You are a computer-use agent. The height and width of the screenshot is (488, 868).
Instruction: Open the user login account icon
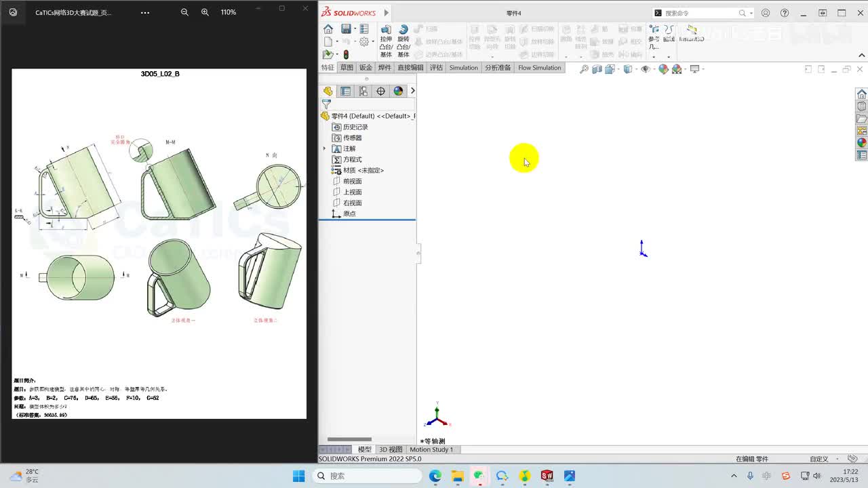[x=766, y=13]
